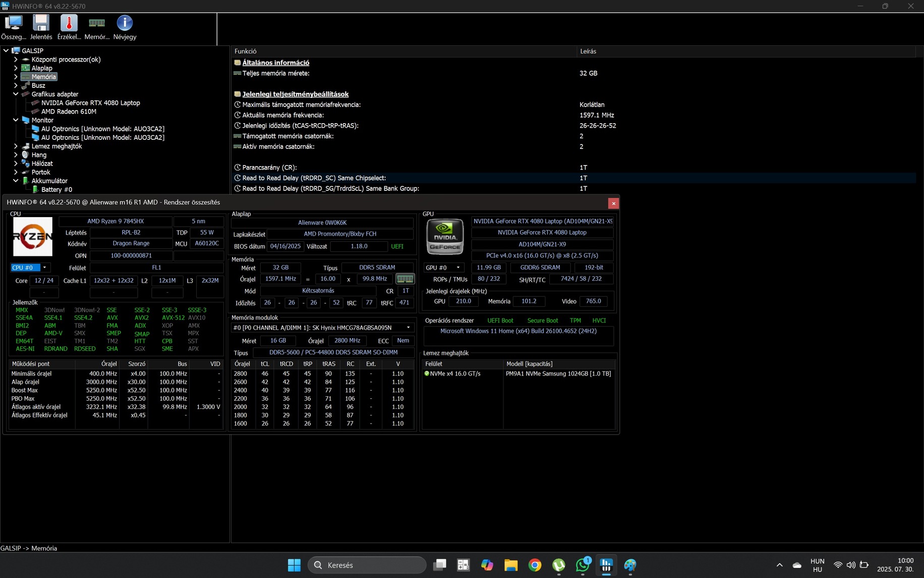Open the Érzékelők sensors thermometer icon
This screenshot has height=578, width=924.
[69, 23]
